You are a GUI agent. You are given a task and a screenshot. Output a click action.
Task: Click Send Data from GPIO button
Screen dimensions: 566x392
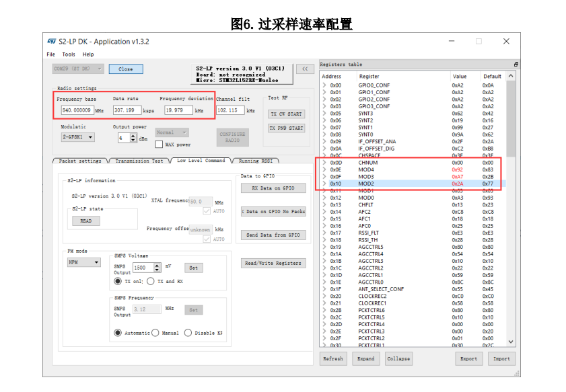273,235
